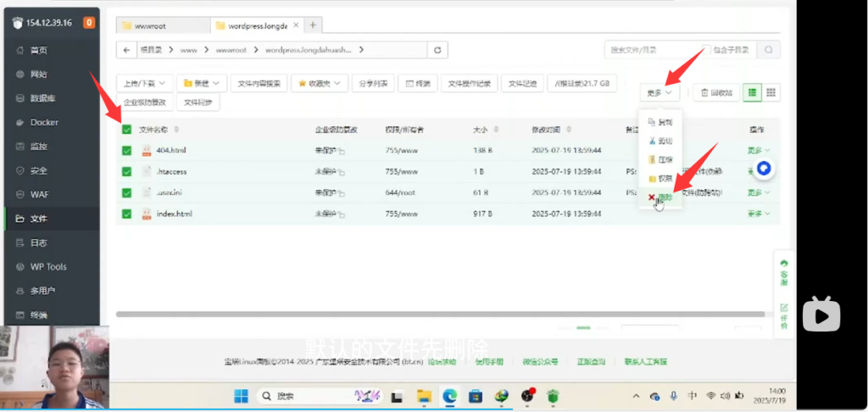Open 客服 customer service side widget
This screenshot has height=412, width=868.
click(784, 272)
